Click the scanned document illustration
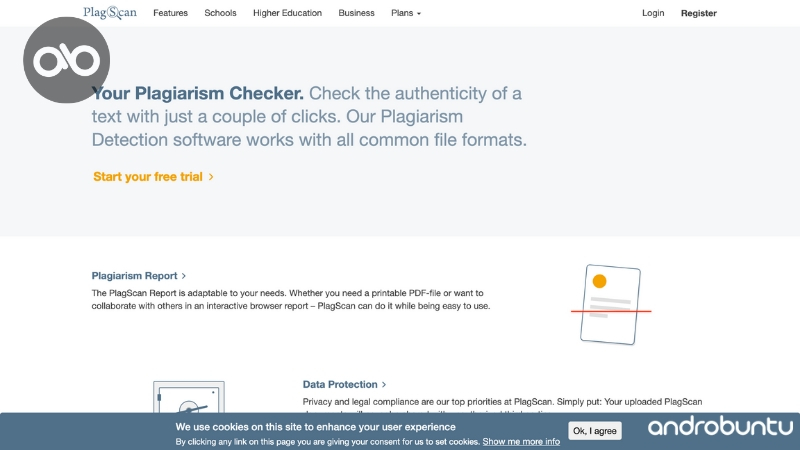800x450 pixels. (611, 305)
